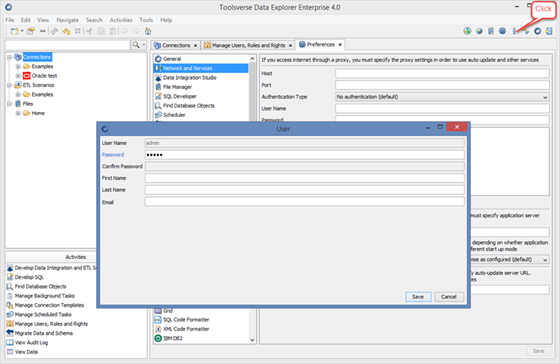Open the Authentication Type dropdown
This screenshot has height=364, width=560.
pos(442,97)
